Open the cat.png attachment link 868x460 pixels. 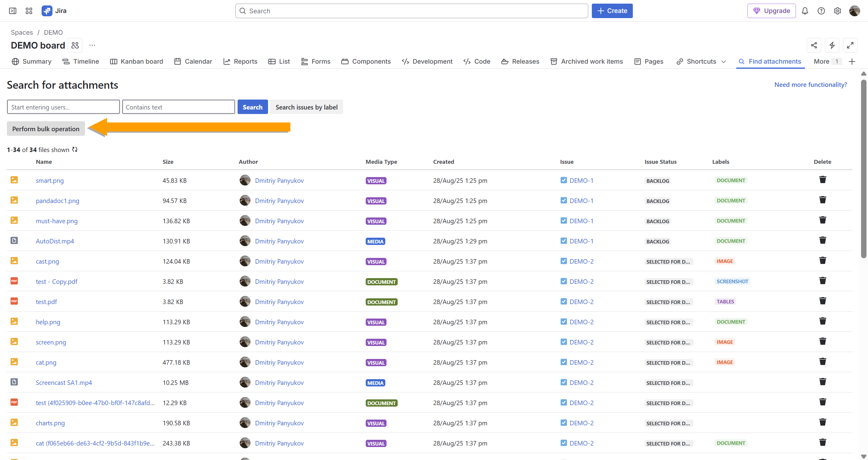(x=46, y=362)
